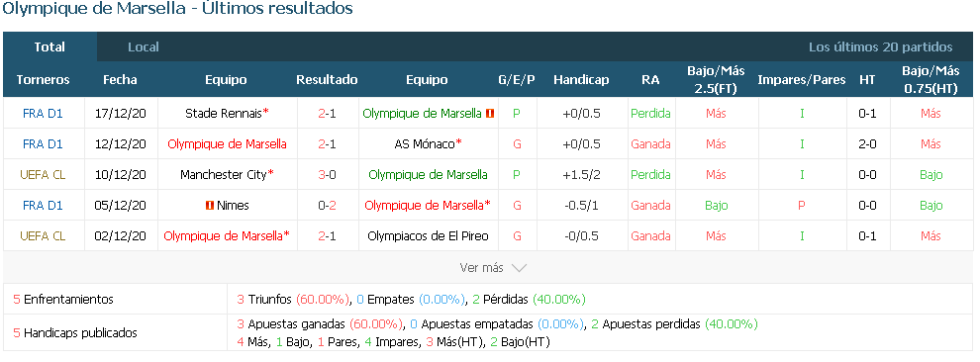Select the Total tab

click(49, 46)
